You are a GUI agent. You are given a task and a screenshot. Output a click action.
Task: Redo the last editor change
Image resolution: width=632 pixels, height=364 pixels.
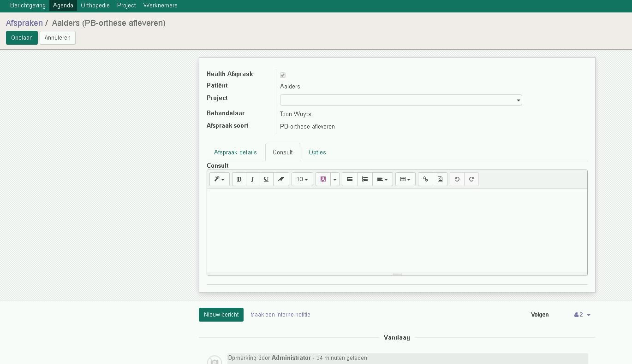[471, 179]
